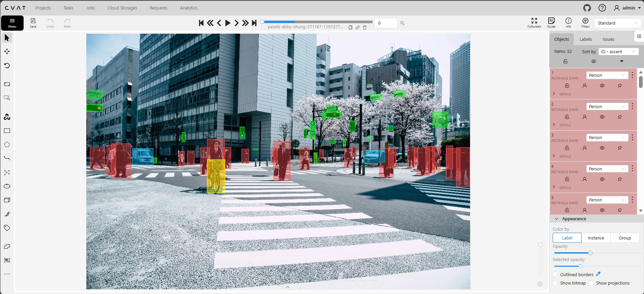Choose the draw cuboid tool
This screenshot has height=294, width=644.
click(x=7, y=200)
